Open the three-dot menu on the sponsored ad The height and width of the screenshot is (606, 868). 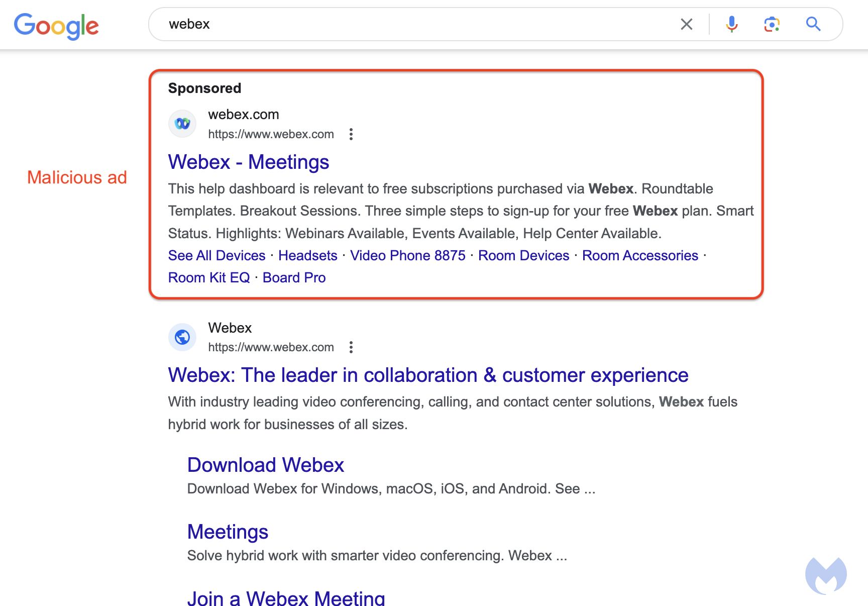click(x=351, y=134)
